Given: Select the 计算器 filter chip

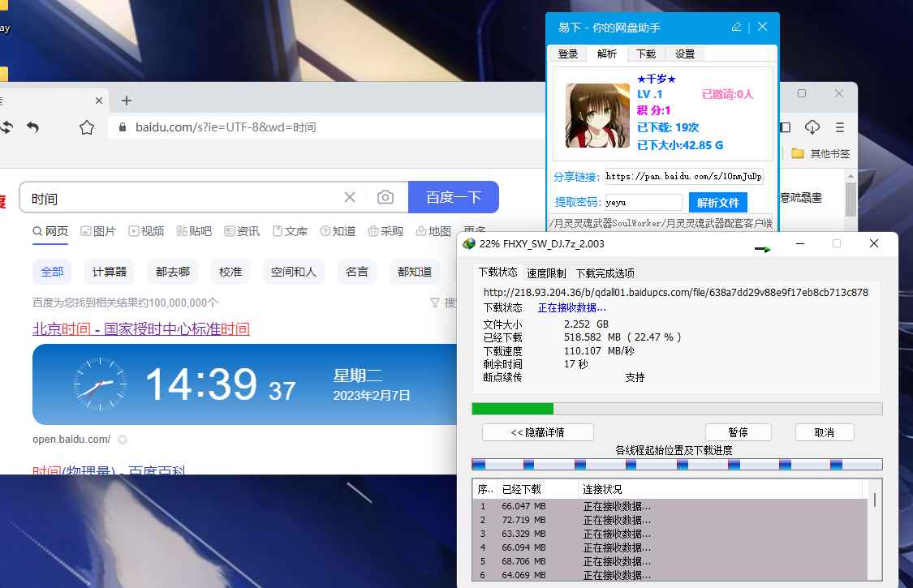Looking at the screenshot, I should [110, 272].
